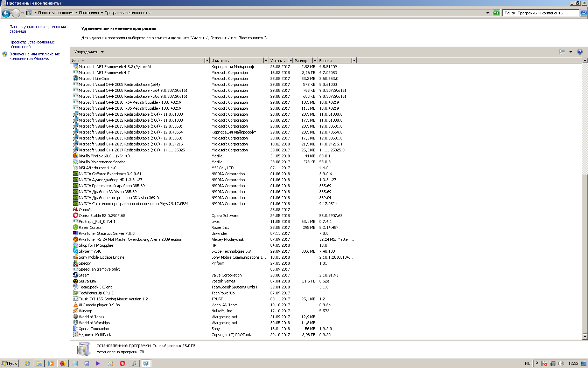Select Xperia Companion entry
Viewport: 588px width, 368px height.
pyautogui.click(x=213, y=329)
